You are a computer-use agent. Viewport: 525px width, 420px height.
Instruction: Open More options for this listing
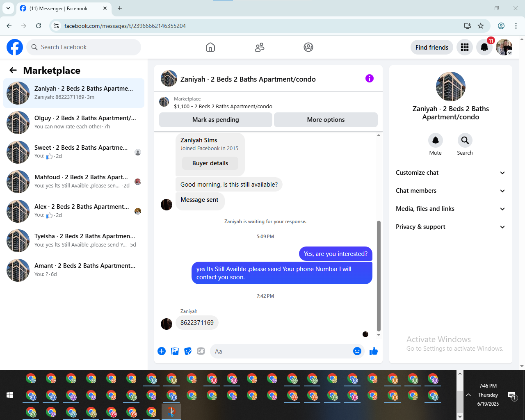[326, 120]
